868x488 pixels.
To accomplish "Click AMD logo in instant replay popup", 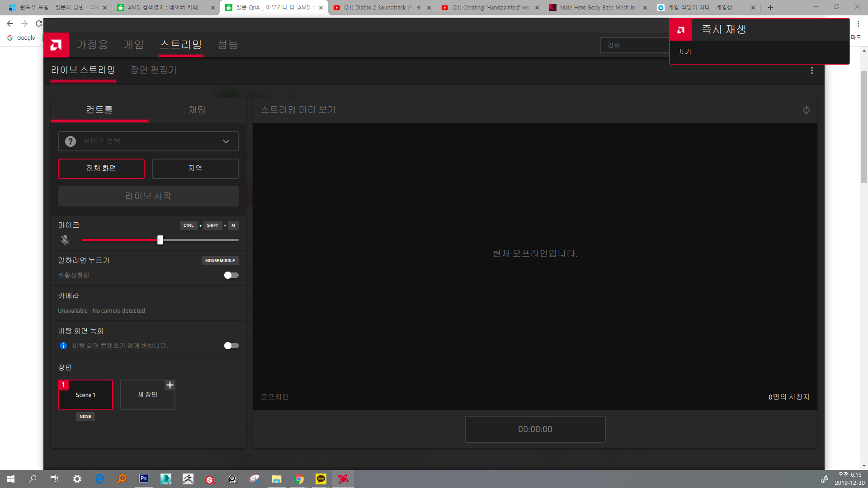I will 681,30.
